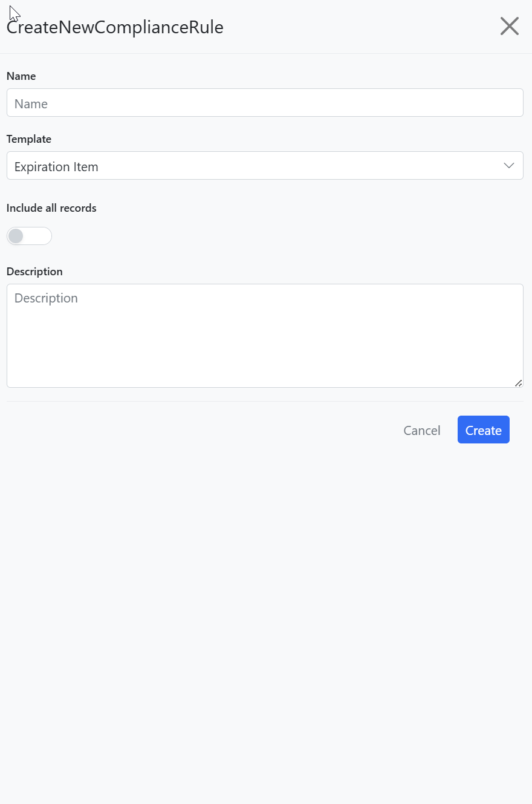Open the Template combo box

265,166
